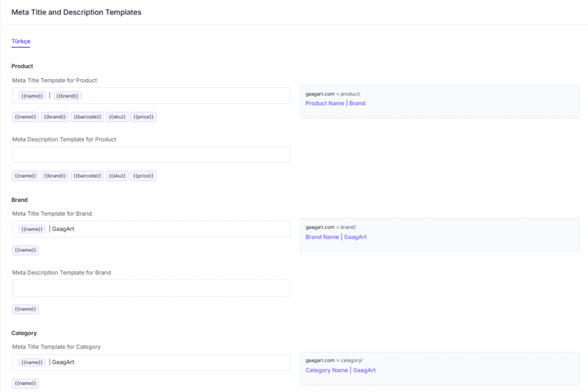This screenshot has width=588, height=392.
Task: Switch to the Türkçe language tab
Action: point(21,41)
